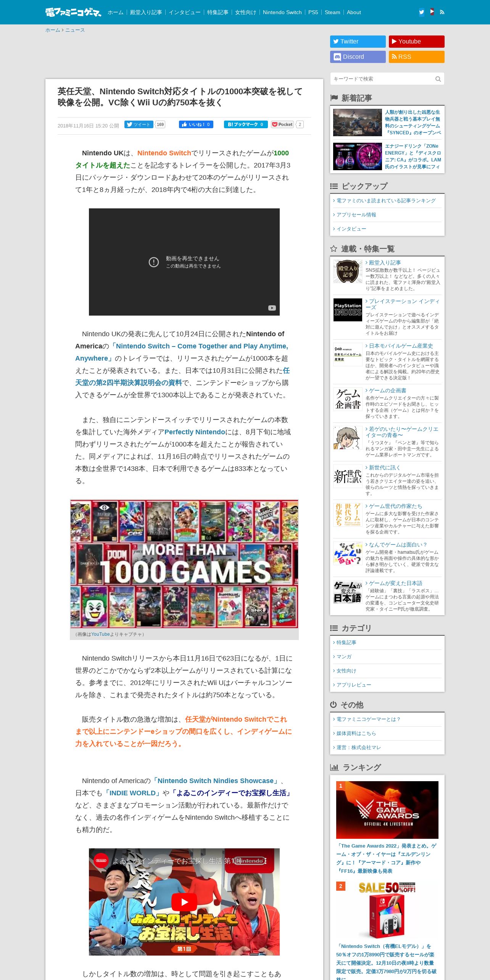Open the ZONe ENERGY article thumbnail

[x=358, y=156]
